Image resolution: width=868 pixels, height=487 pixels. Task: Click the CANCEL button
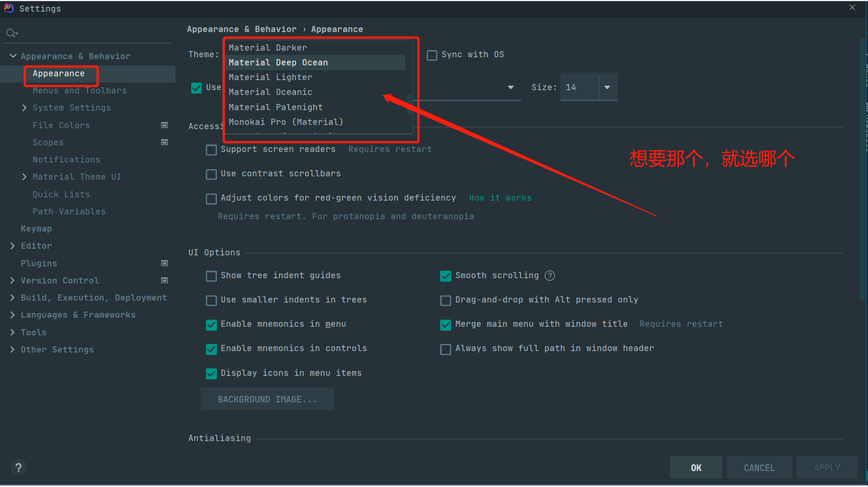coord(759,468)
